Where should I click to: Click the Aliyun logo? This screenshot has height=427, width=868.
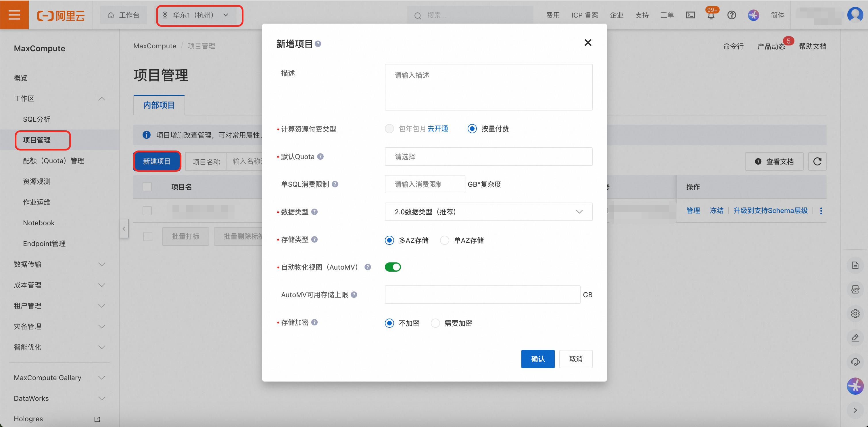click(x=61, y=15)
